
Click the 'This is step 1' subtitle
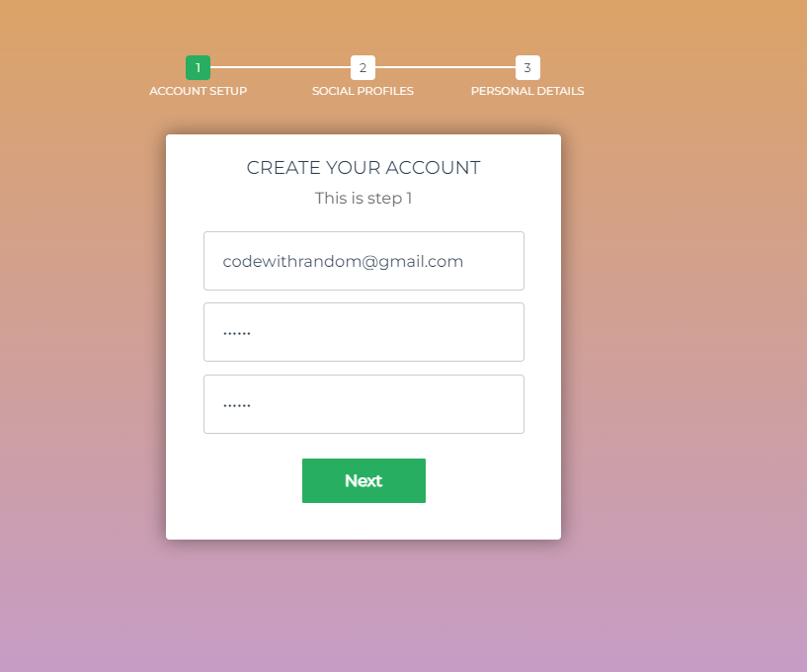[x=363, y=199]
